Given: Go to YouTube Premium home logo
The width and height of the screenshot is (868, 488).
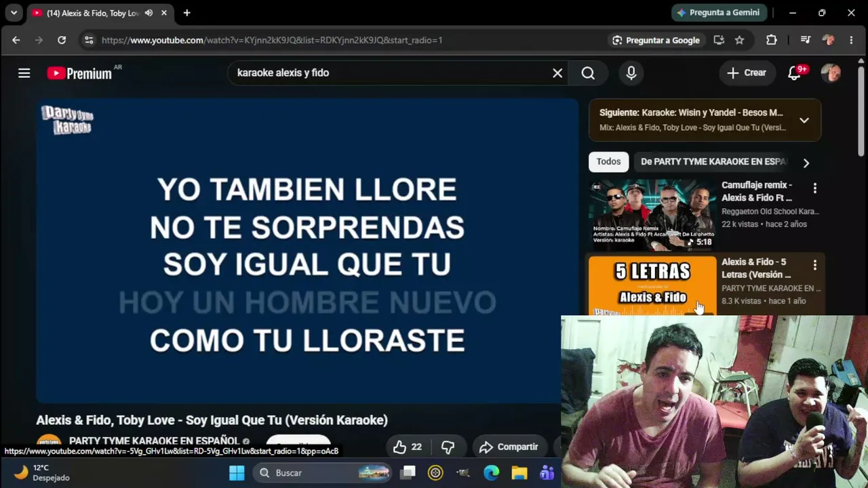Looking at the screenshot, I should (79, 73).
